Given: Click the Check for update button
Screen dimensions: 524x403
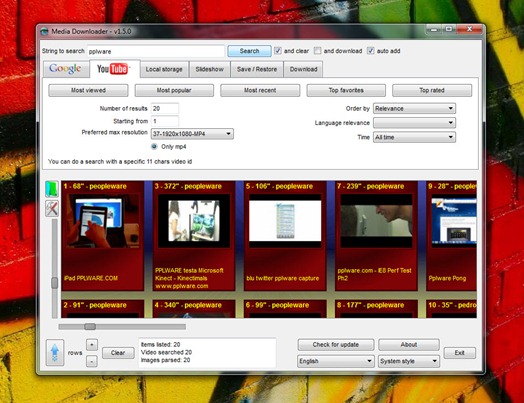Looking at the screenshot, I should [x=336, y=345].
